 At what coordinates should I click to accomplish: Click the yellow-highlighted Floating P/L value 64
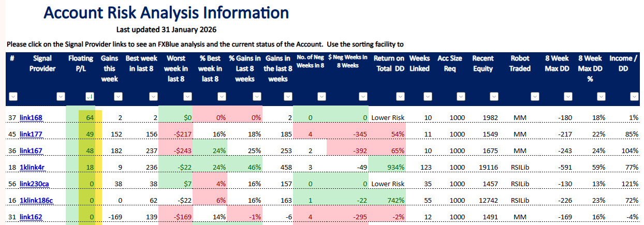pos(89,118)
